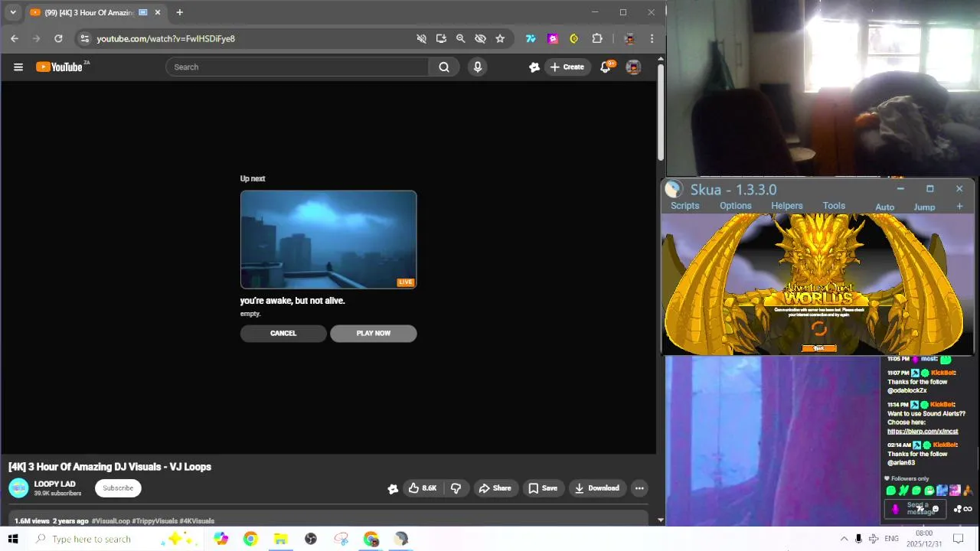This screenshot has width=980, height=551.
Task: Click the Create video button
Action: pyautogui.click(x=567, y=67)
